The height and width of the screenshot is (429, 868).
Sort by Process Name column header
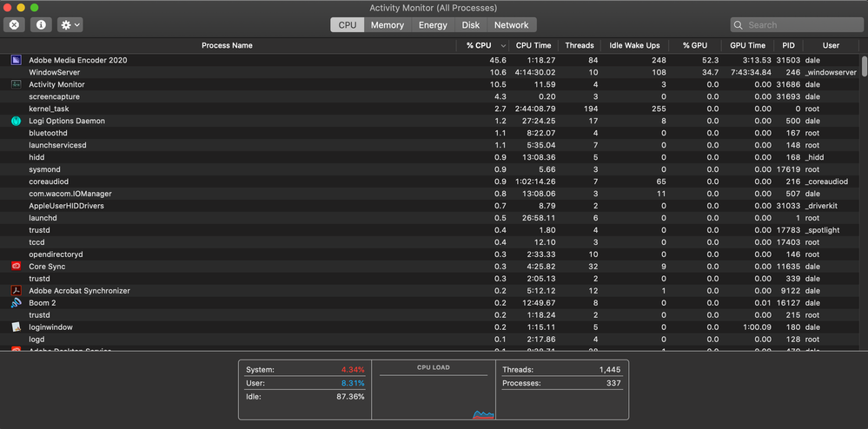227,45
